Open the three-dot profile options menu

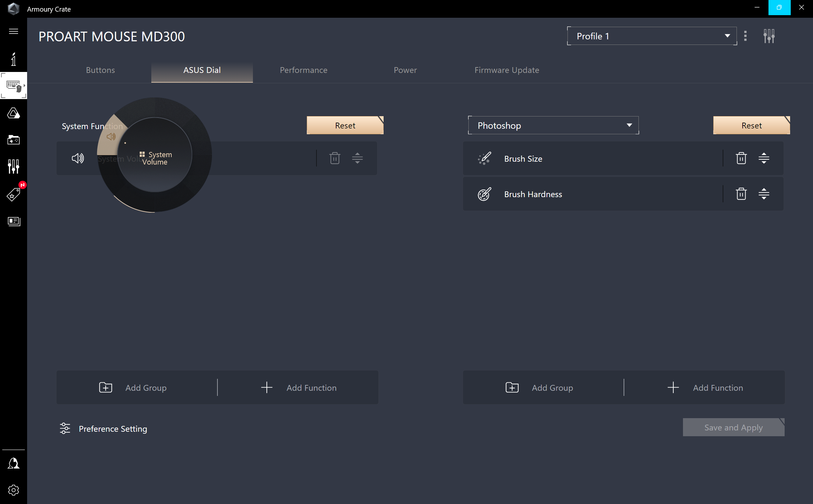click(x=745, y=36)
